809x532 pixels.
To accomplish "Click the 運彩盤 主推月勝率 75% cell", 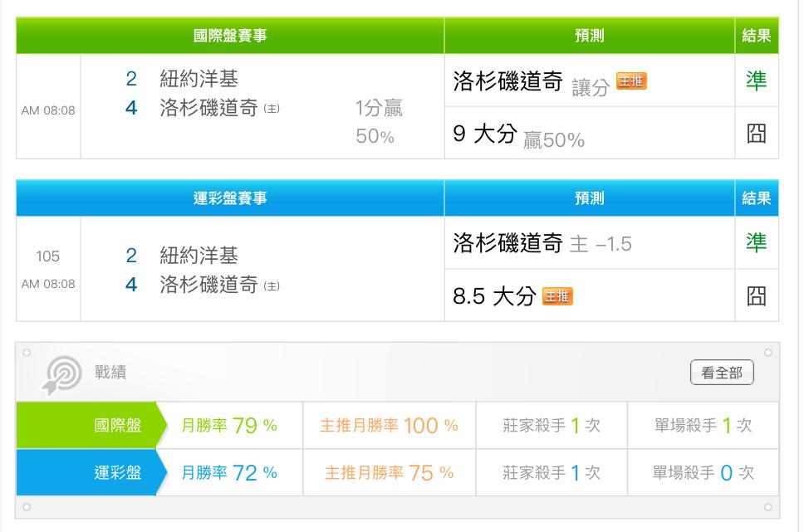I will click(x=390, y=472).
